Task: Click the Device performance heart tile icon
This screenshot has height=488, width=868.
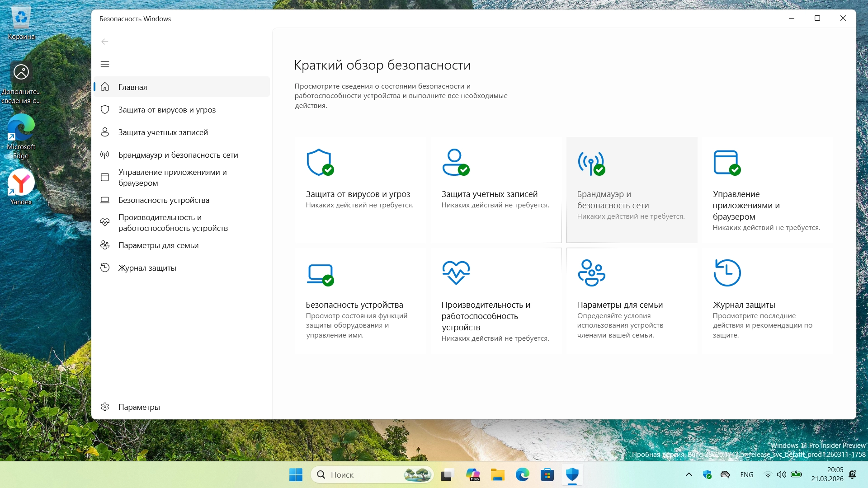Action: (x=456, y=272)
